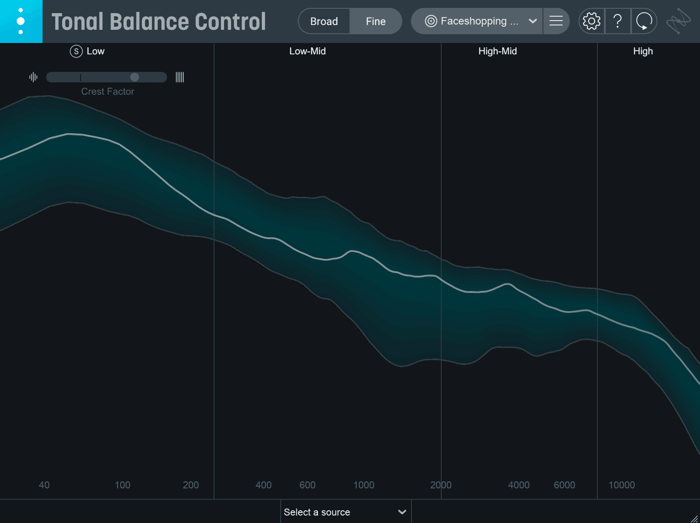The image size is (700, 523).
Task: Click the bars icon right of Crest Factor
Action: 180,77
